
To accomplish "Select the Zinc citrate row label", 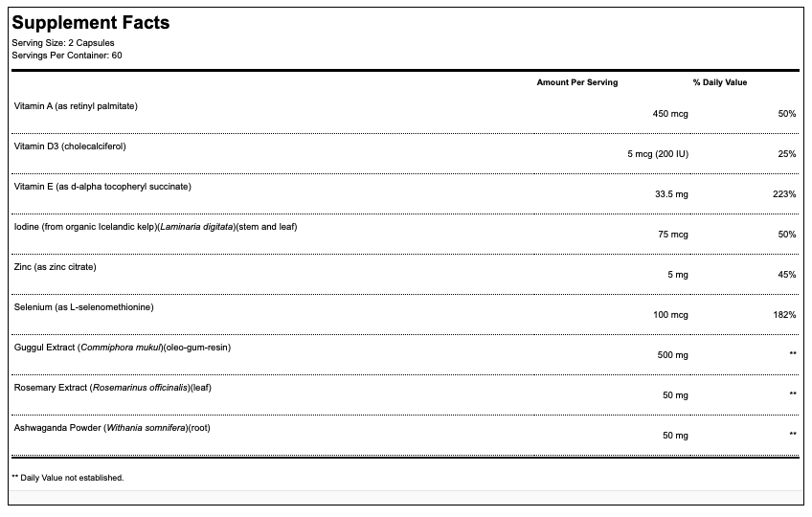I will [x=56, y=266].
